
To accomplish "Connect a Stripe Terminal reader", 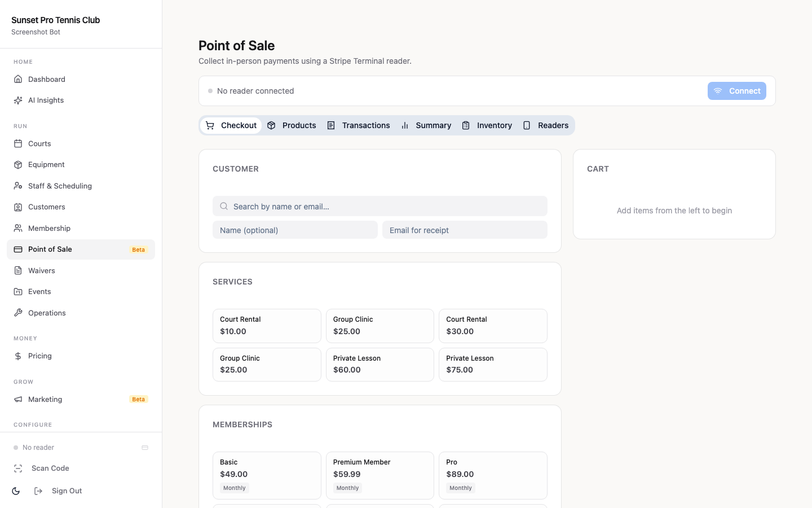I will point(737,91).
